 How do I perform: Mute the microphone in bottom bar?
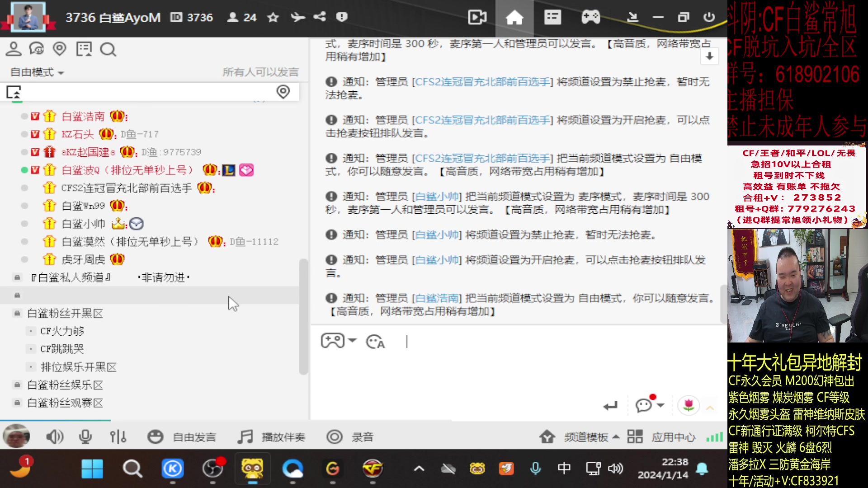click(86, 436)
